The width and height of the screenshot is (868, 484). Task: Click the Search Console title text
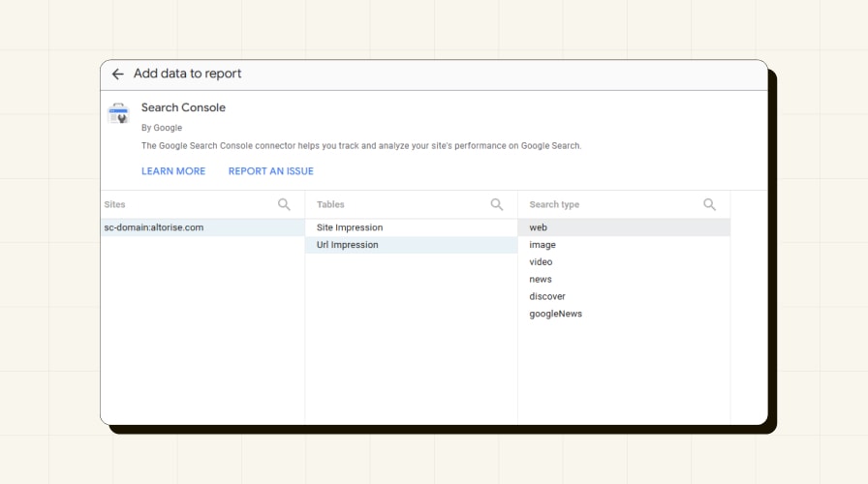[183, 107]
